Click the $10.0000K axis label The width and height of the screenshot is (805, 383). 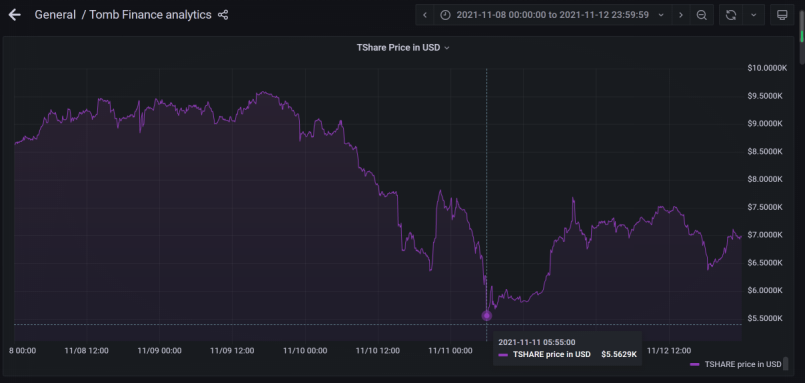[x=767, y=68]
